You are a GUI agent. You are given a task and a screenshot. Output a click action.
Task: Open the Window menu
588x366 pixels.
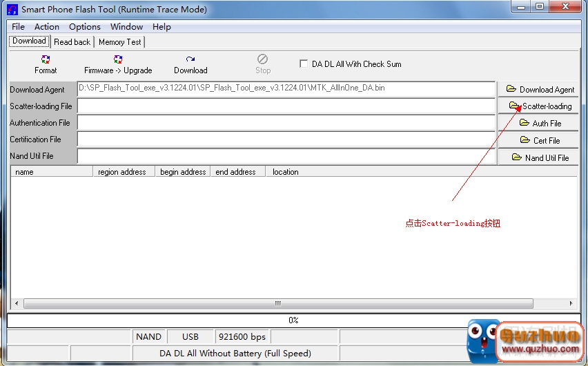126,27
